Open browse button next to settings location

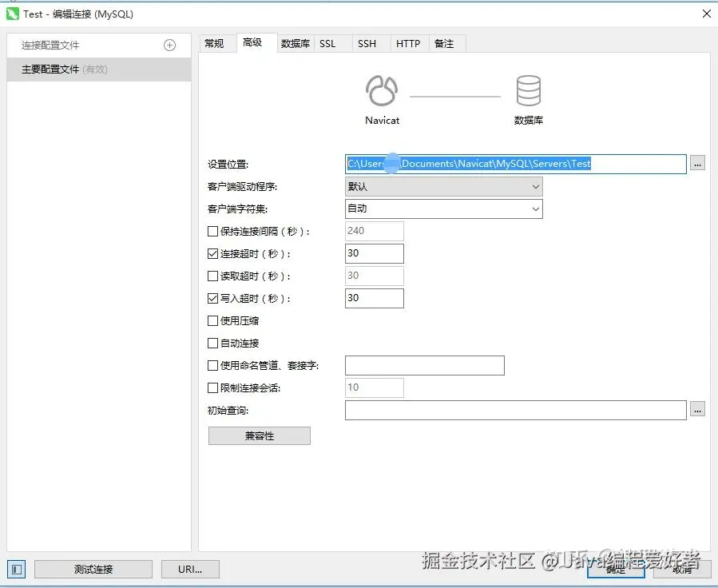point(697,164)
